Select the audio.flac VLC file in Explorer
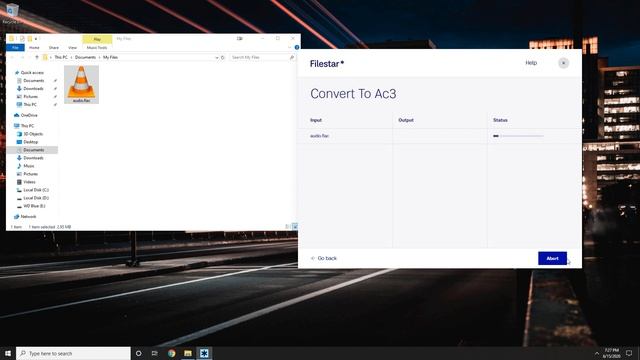This screenshot has height=360, width=640. click(x=81, y=84)
